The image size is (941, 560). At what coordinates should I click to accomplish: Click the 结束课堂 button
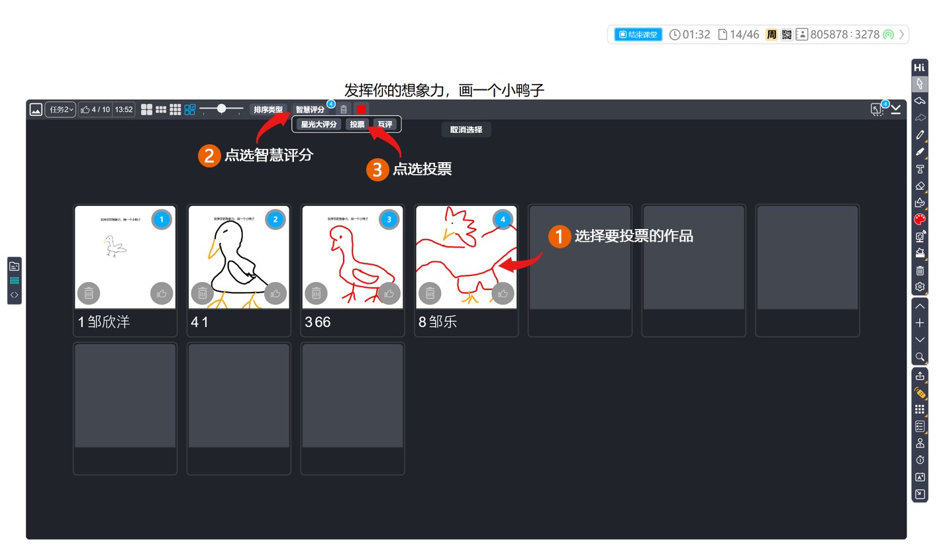point(638,34)
